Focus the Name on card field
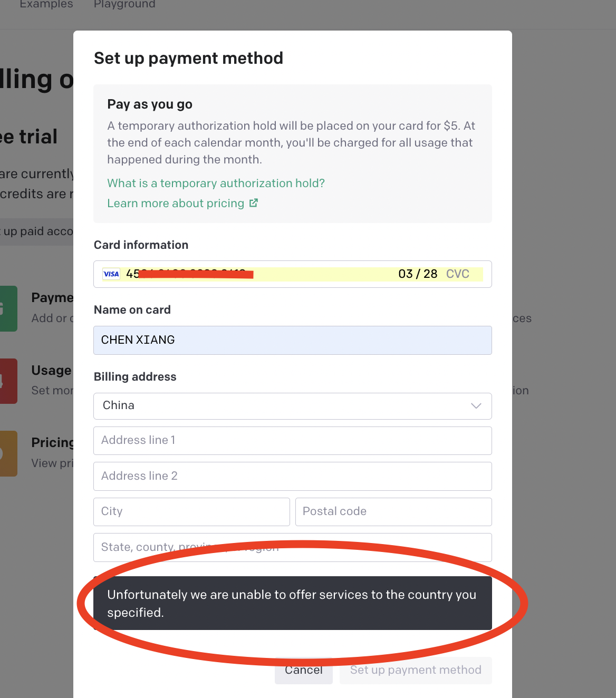Screen dimensions: 616x698 pos(293,340)
